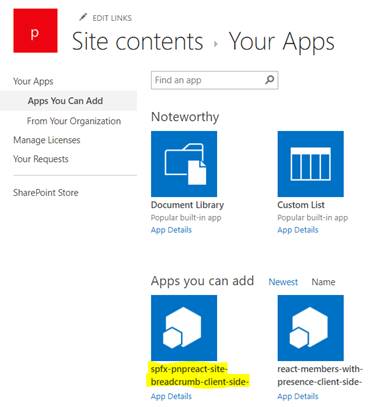The image size is (370, 407).
Task: Select the spfx-pnpreact-site-breadcrumb app tile
Action: [x=184, y=328]
